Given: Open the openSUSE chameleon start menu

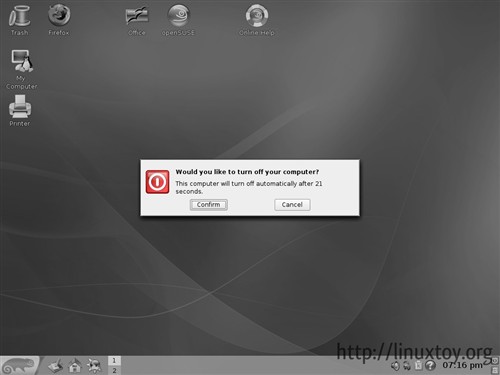Looking at the screenshot, I should [x=19, y=365].
